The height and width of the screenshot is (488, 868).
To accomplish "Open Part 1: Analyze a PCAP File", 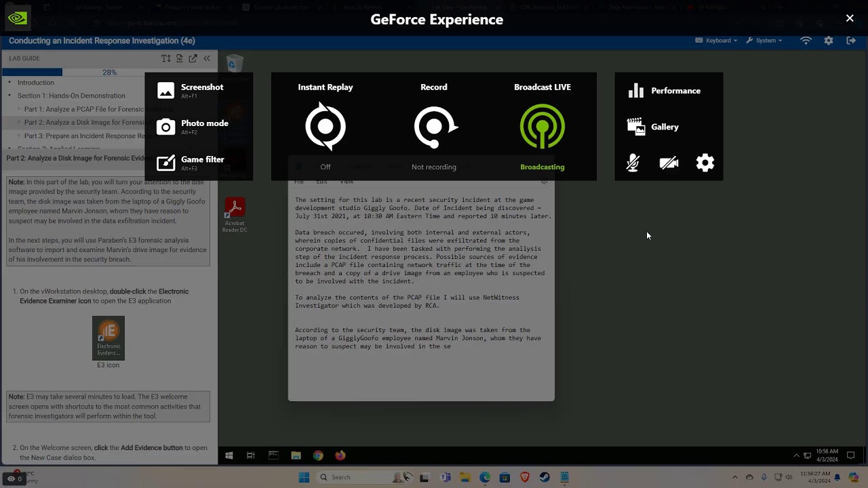I will (x=84, y=109).
